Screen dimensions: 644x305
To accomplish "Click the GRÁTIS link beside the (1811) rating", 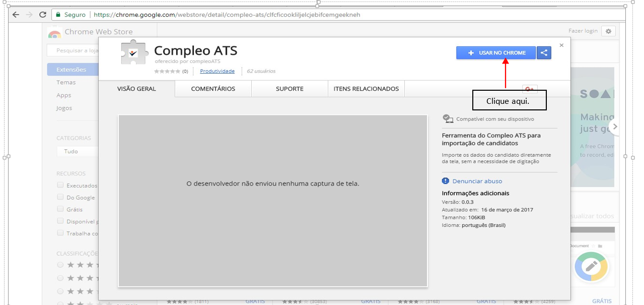I will pyautogui.click(x=255, y=301).
